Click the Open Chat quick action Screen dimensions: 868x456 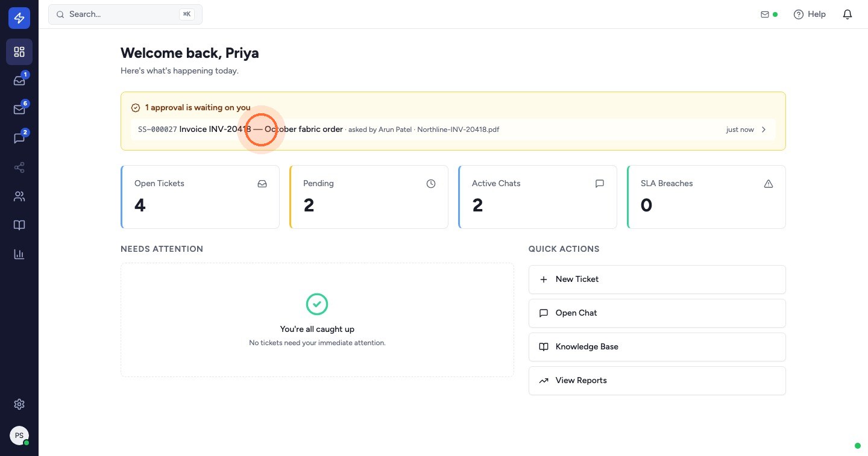click(657, 313)
